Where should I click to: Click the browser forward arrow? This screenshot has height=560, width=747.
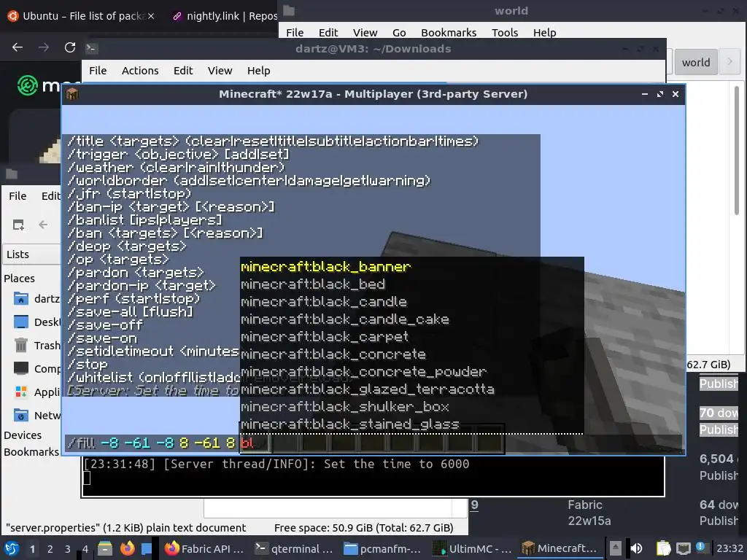44,47
